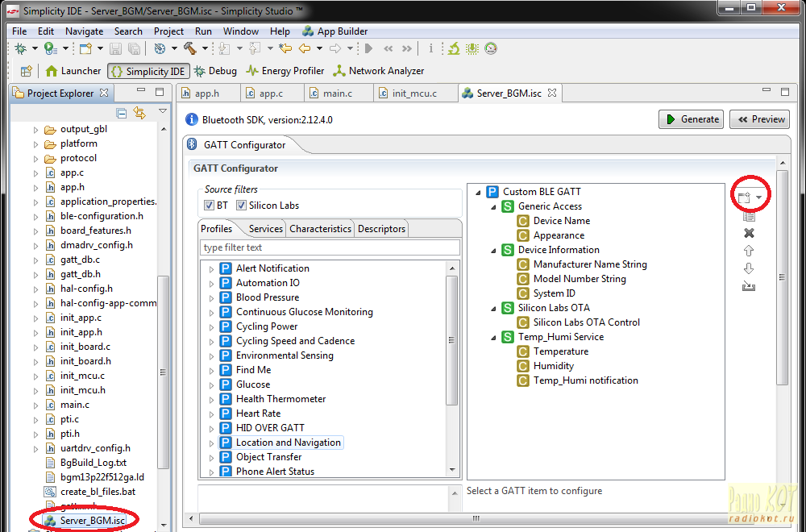
Task: Collapse the Temp_Humi Service node
Action: point(494,337)
